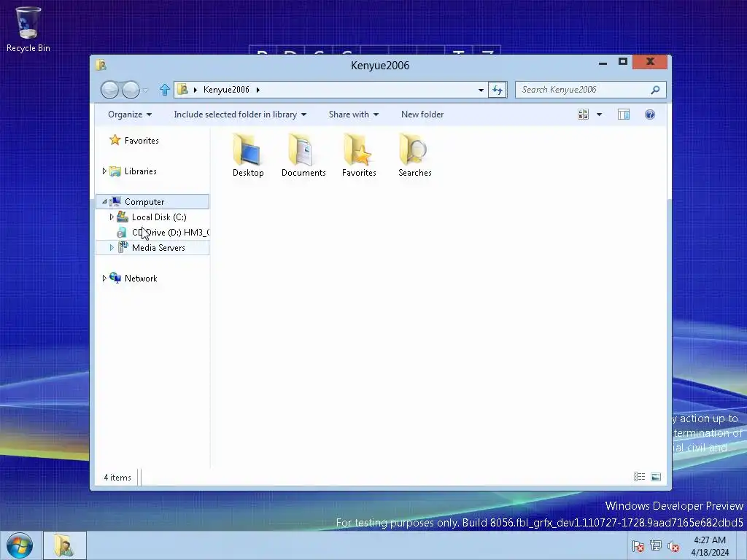Click the 4 items status text
Screen dimensions: 747x560
click(117, 477)
